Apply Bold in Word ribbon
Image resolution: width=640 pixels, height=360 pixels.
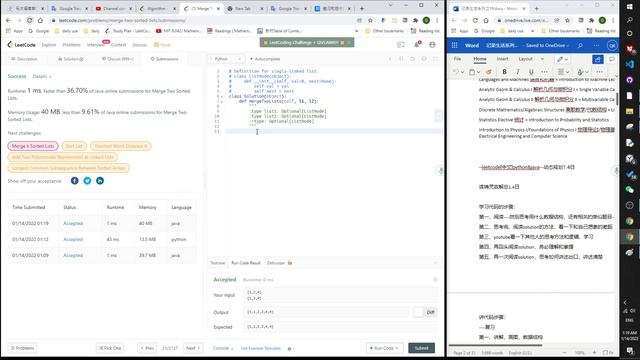(504, 72)
